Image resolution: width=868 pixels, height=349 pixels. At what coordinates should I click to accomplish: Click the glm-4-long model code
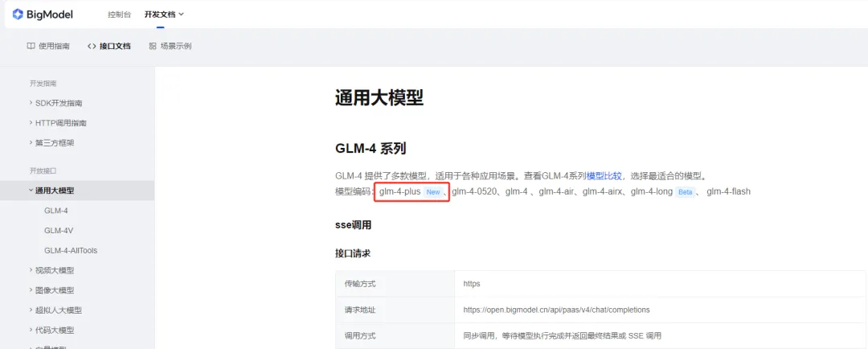pyautogui.click(x=652, y=191)
